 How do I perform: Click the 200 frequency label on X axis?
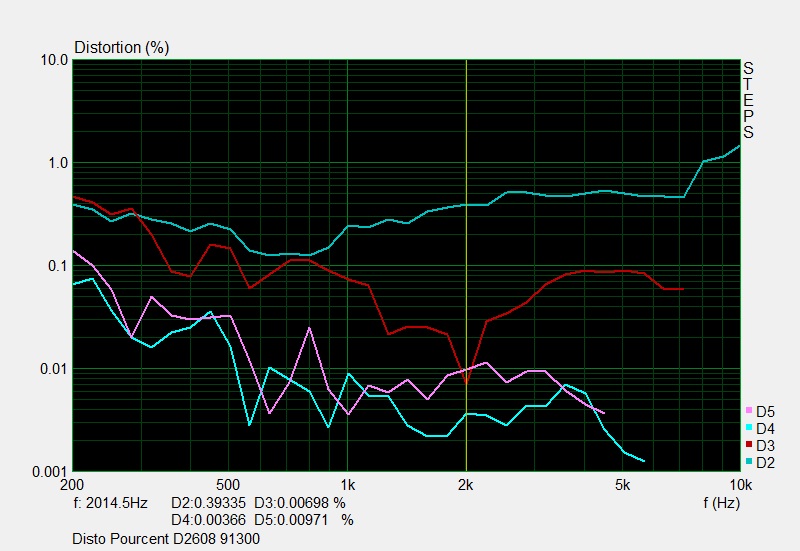(x=72, y=486)
